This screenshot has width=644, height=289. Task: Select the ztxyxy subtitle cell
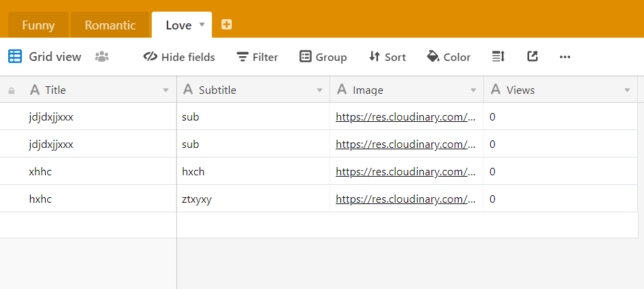[x=253, y=199]
